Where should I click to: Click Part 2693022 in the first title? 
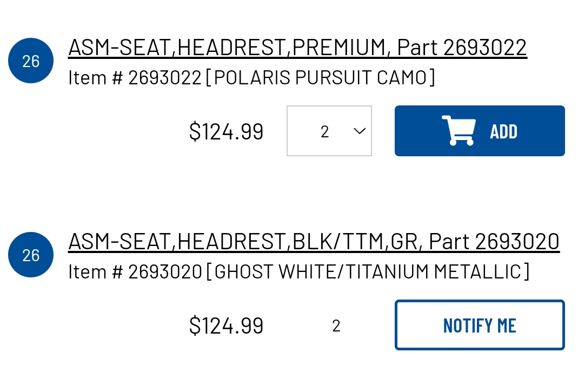click(462, 48)
